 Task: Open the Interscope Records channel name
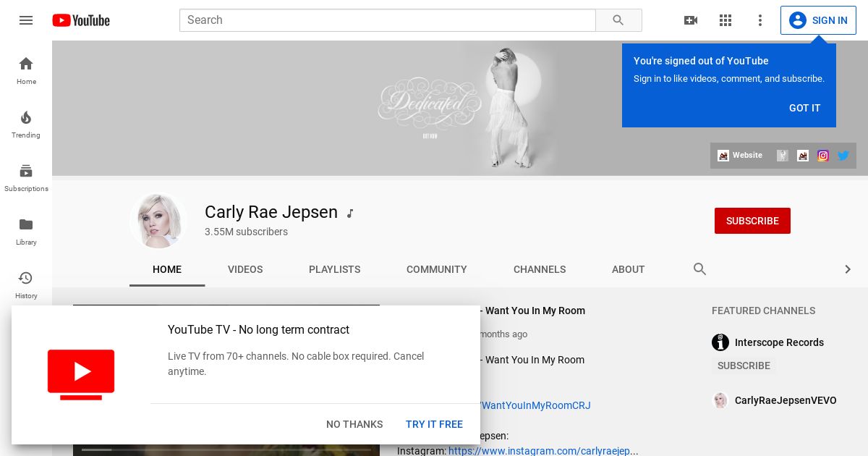779,342
